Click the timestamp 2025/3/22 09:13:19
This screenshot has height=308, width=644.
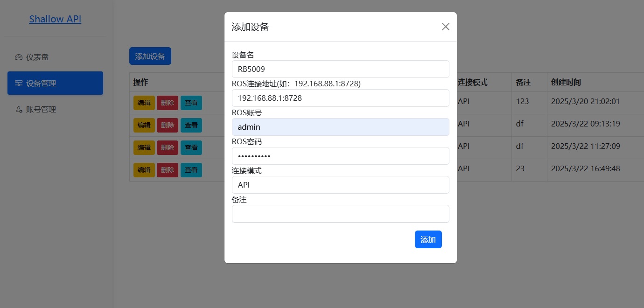585,124
